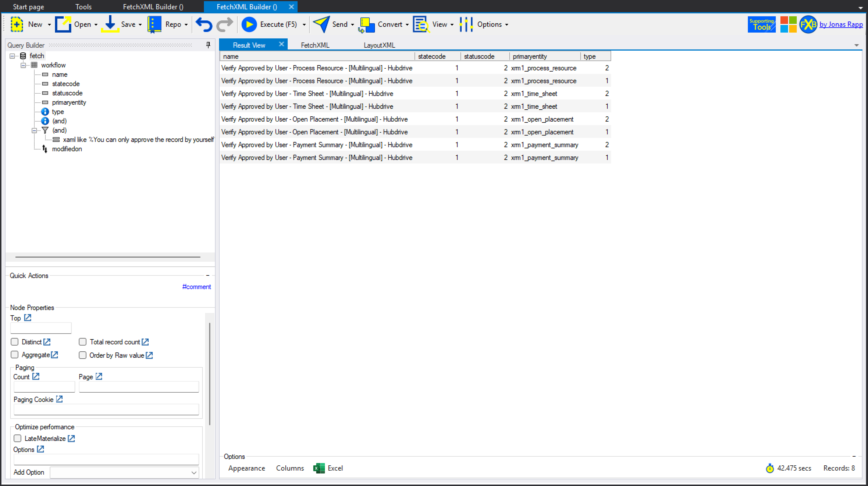Pin the Query Builder panel
Image resolution: width=868 pixels, height=486 pixels.
tap(208, 45)
